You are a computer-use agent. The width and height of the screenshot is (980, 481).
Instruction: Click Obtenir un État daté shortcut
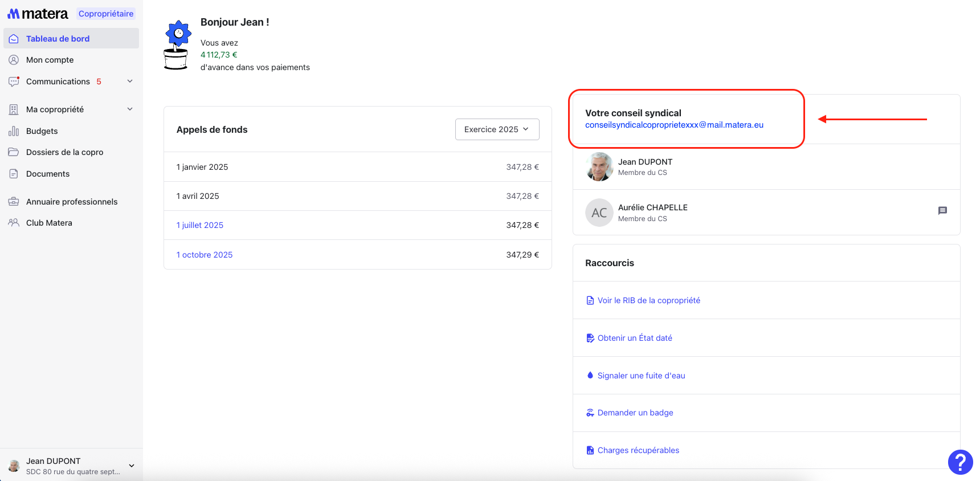[635, 338]
